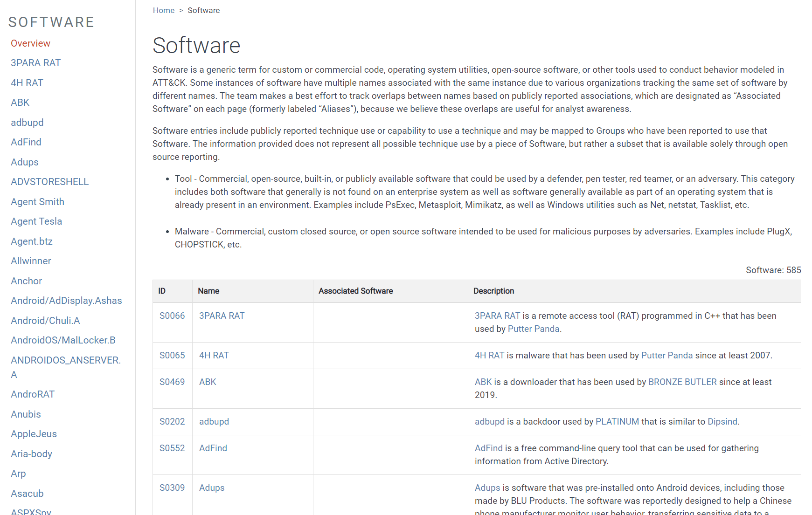Image resolution: width=812 pixels, height=515 pixels.
Task: Click the AdFind name in table
Action: coord(213,448)
